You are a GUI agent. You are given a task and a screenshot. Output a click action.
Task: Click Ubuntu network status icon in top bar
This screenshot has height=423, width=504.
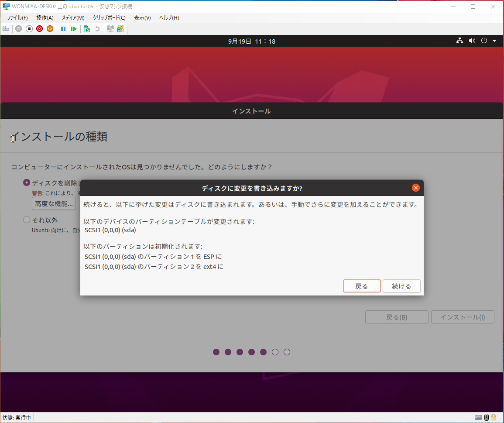[x=459, y=41]
